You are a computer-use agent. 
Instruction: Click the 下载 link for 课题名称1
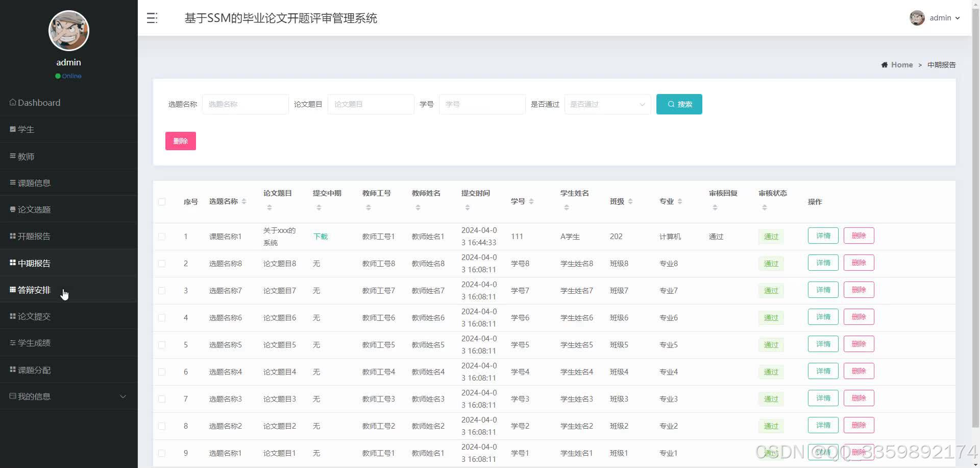(321, 236)
